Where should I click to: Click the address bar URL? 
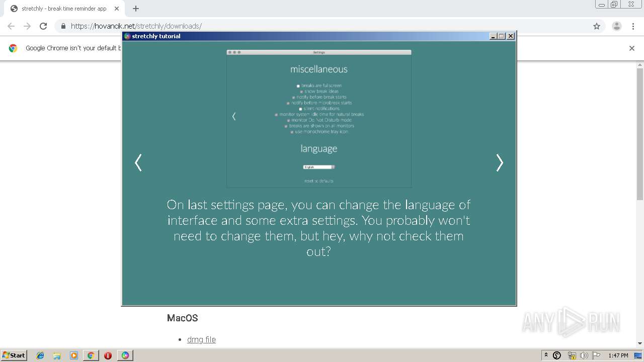(136, 26)
